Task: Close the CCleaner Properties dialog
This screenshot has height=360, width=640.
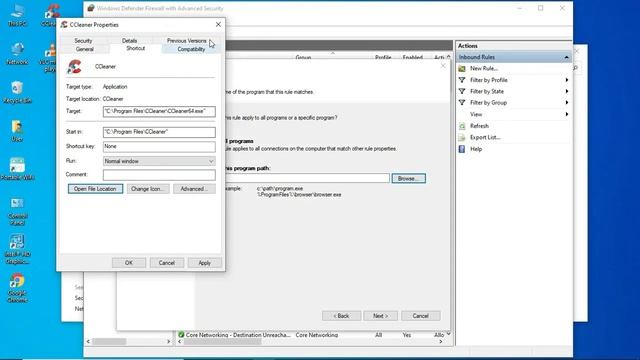Action: point(218,24)
